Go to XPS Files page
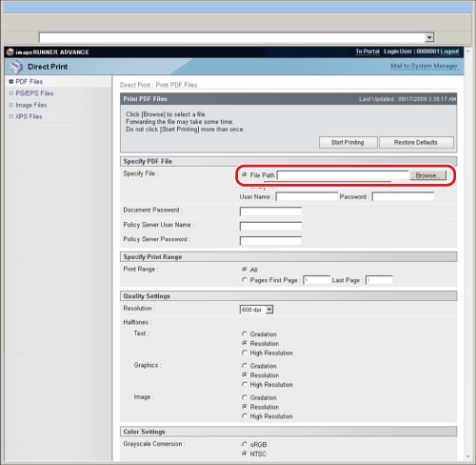 click(x=29, y=116)
